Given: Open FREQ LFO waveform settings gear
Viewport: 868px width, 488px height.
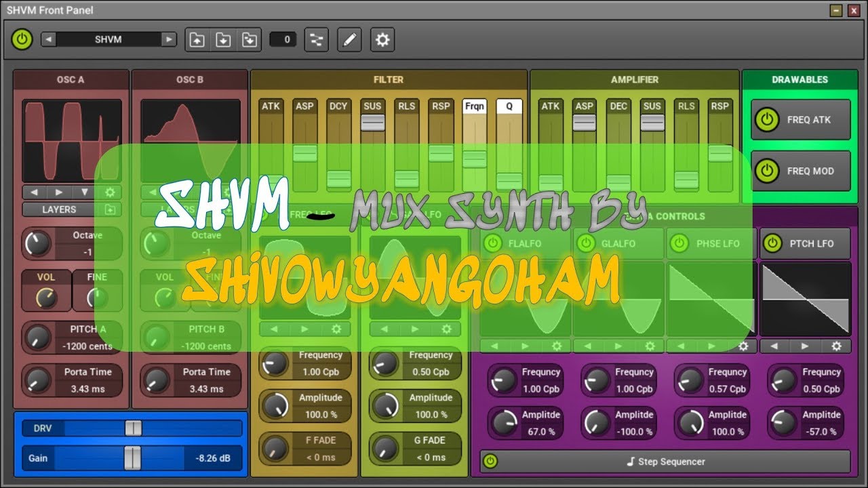Looking at the screenshot, I should pyautogui.click(x=336, y=329).
